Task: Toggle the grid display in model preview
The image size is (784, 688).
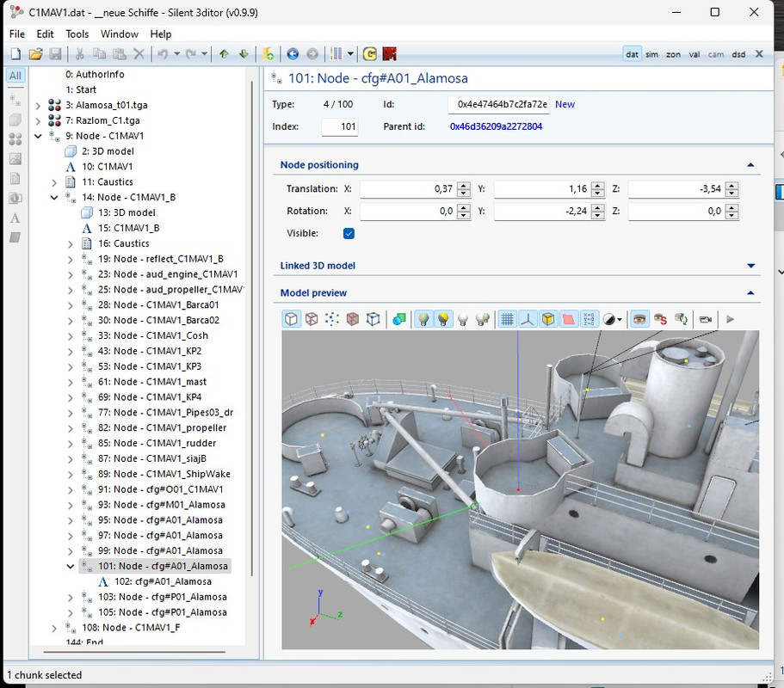Action: 508,319
